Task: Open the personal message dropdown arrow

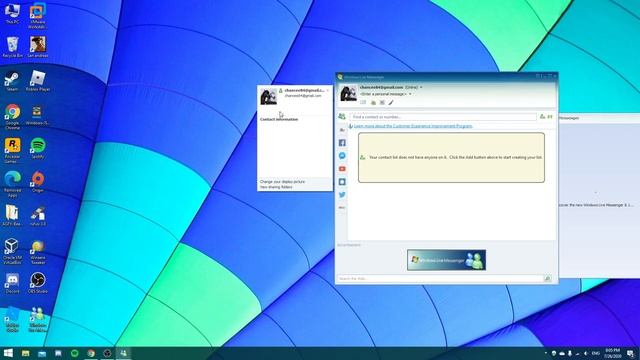Action: 410,94
